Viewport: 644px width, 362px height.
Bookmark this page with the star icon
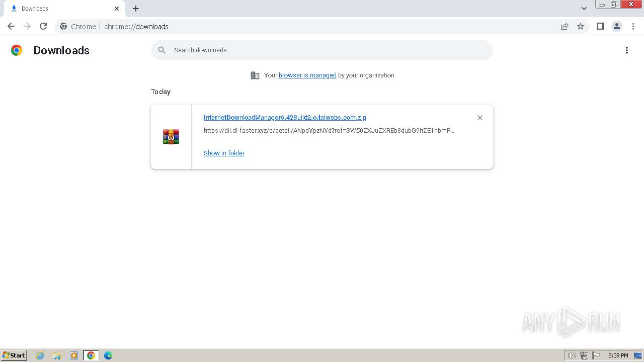[581, 26]
